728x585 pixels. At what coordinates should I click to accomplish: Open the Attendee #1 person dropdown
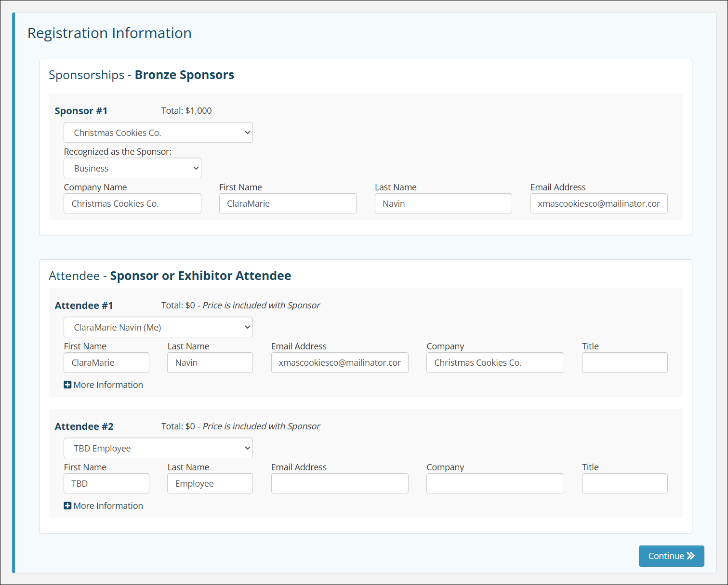coord(158,327)
